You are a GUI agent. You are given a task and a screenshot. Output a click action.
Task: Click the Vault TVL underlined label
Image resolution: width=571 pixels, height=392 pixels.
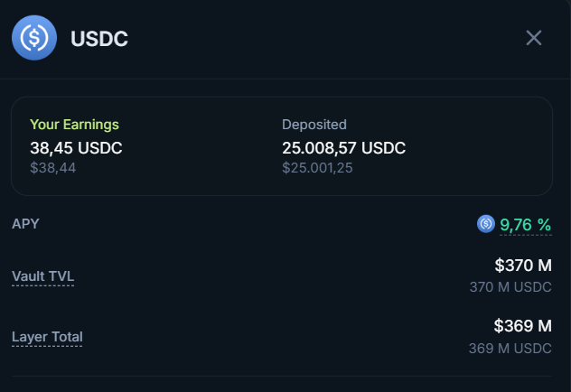tap(42, 276)
